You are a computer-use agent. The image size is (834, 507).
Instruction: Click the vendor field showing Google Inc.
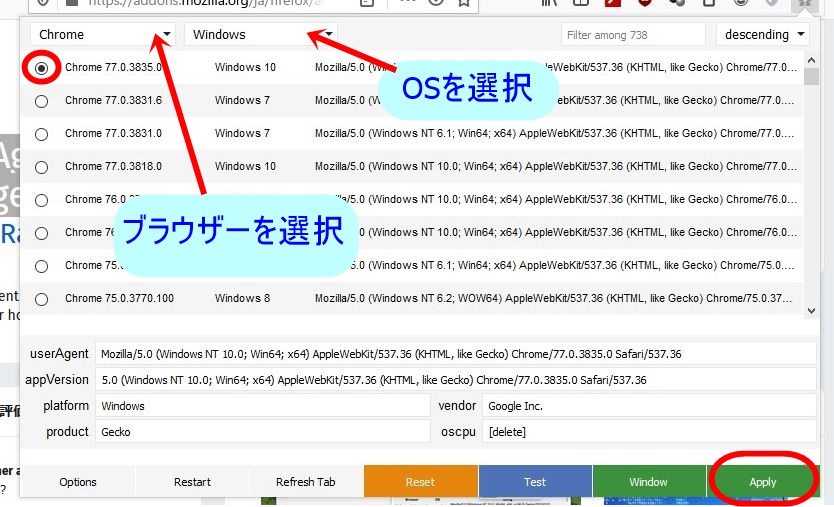649,406
